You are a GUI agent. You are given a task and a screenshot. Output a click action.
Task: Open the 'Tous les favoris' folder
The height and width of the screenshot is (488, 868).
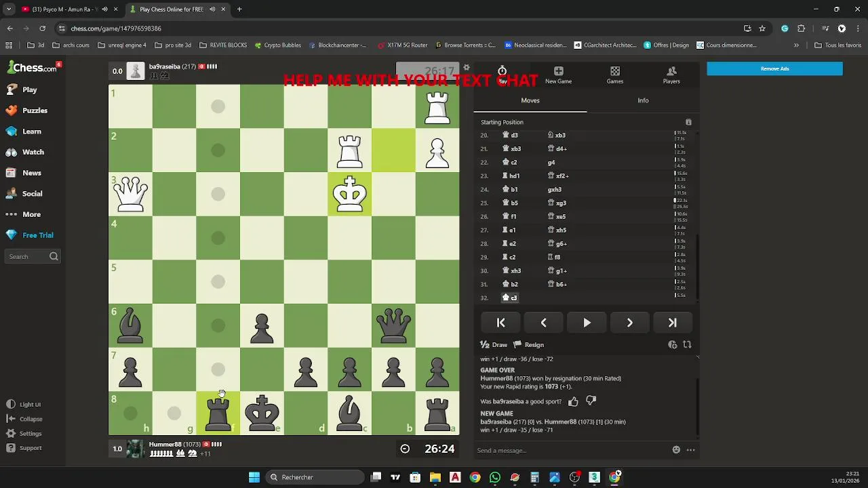[838, 45]
